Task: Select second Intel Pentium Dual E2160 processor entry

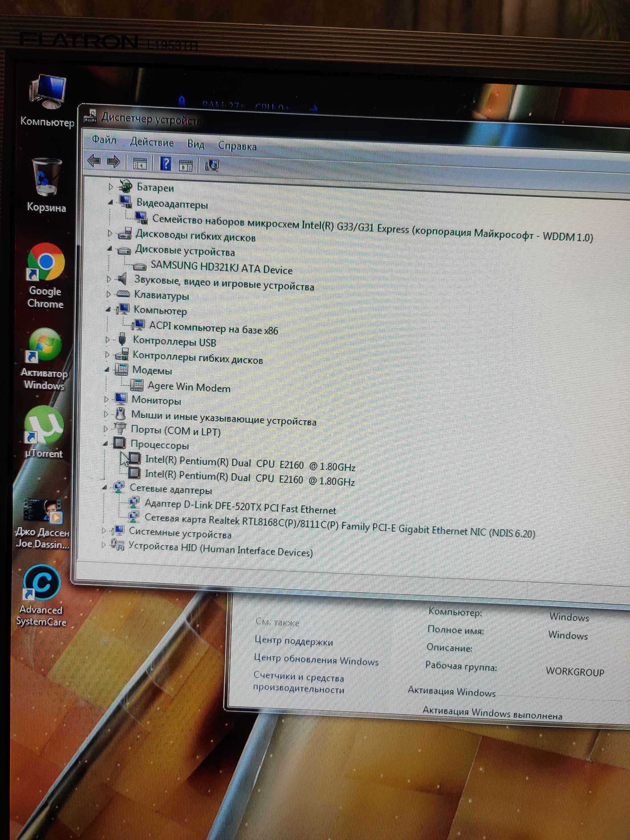Action: (x=249, y=478)
